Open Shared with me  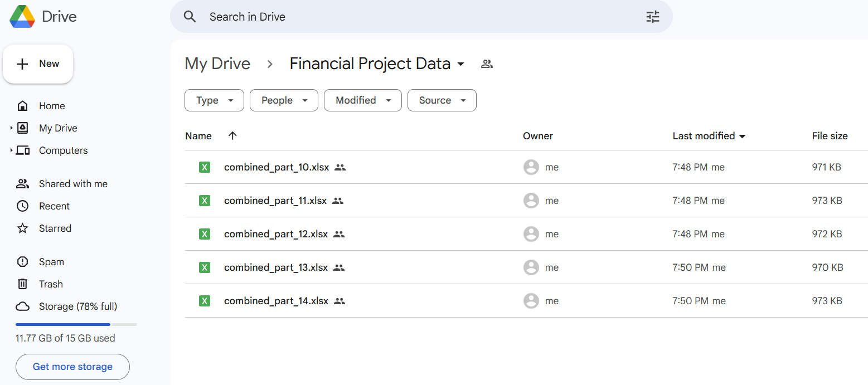(x=73, y=184)
